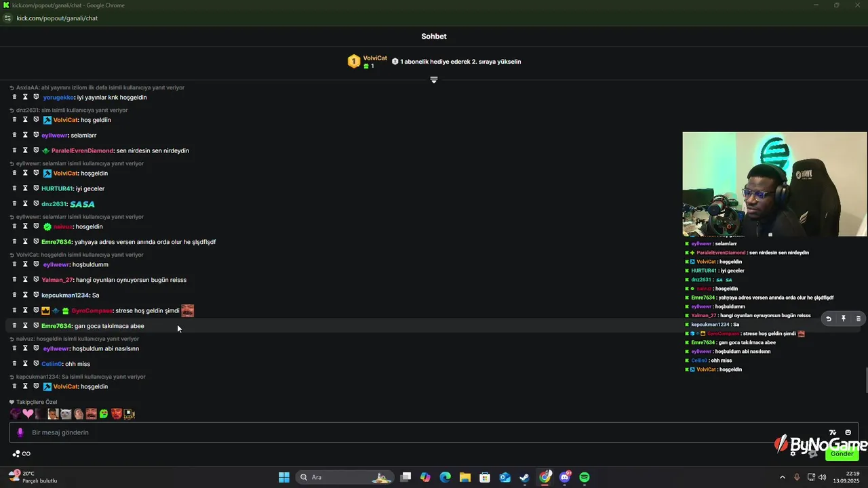Open ParalelEvrenDiamond's username profile
868x488 pixels.
(x=82, y=150)
